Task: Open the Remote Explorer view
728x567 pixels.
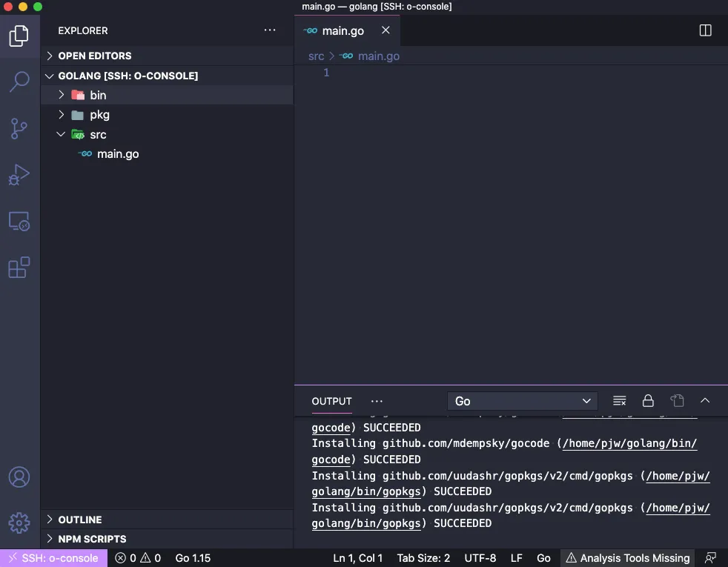Action: [19, 222]
